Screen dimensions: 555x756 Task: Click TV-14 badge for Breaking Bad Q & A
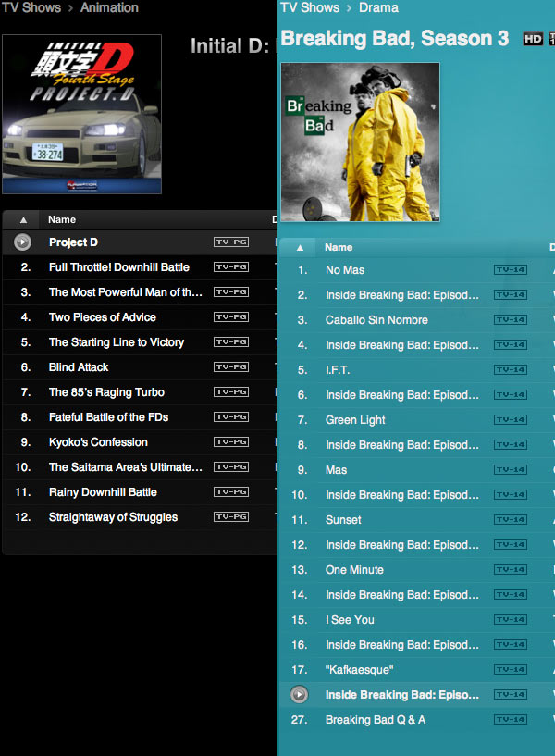tap(511, 720)
